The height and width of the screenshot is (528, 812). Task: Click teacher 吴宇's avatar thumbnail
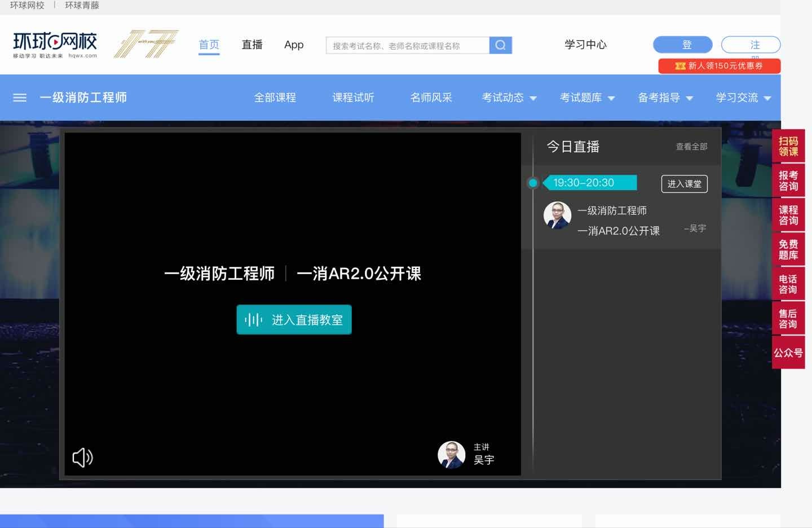pyautogui.click(x=557, y=215)
